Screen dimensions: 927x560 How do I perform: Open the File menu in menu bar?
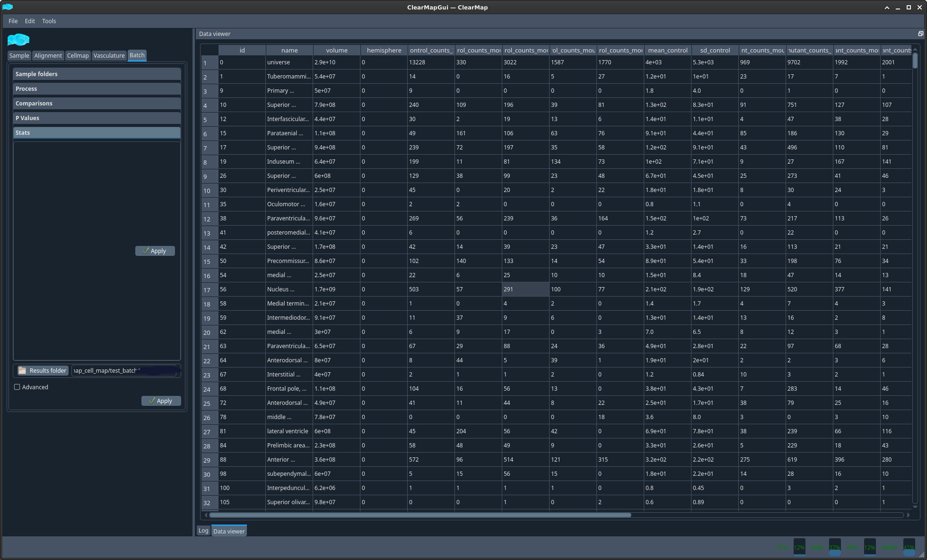click(14, 20)
